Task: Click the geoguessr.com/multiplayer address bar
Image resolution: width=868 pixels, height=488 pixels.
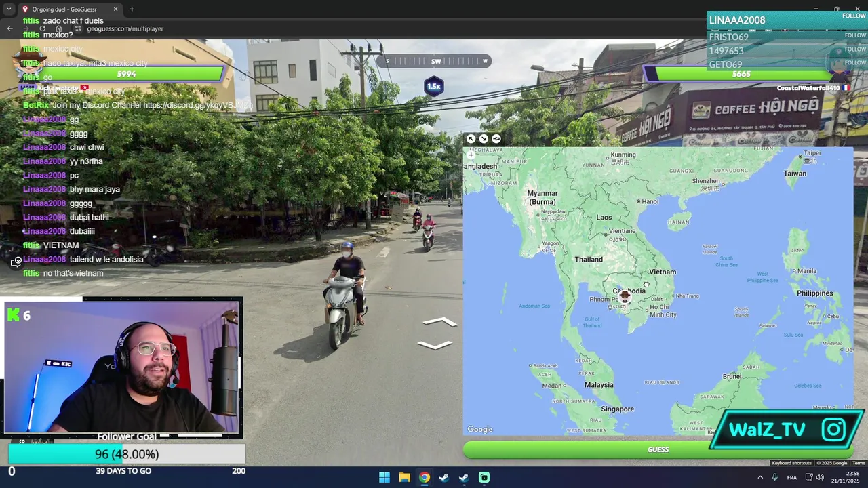Action: (125, 28)
